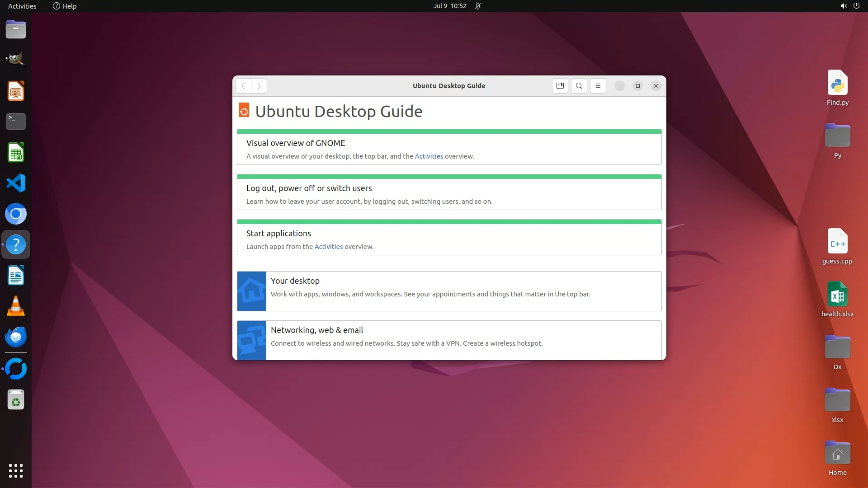Open the bookmarks button in the header bar

560,86
